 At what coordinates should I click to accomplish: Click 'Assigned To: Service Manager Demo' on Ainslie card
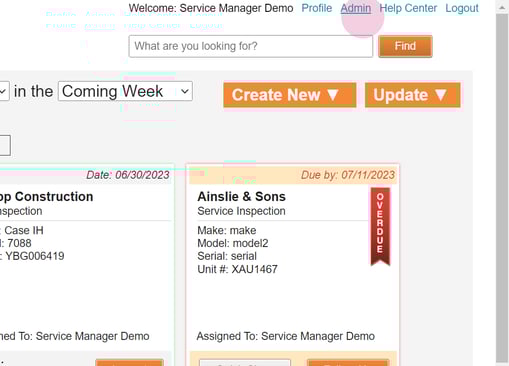click(286, 336)
